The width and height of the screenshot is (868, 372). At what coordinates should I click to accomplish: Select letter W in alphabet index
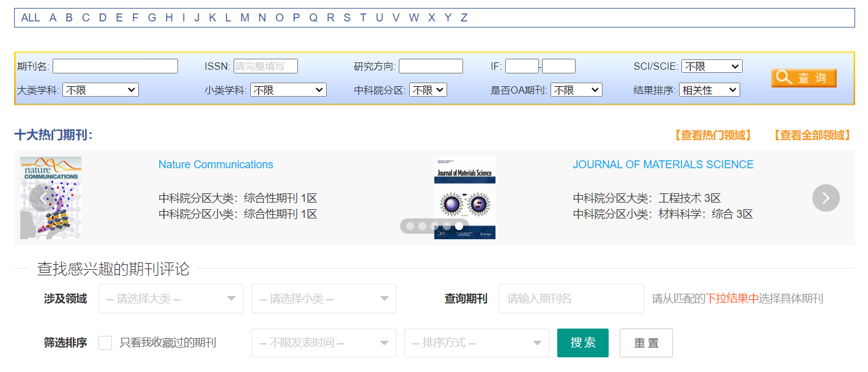[x=414, y=18]
